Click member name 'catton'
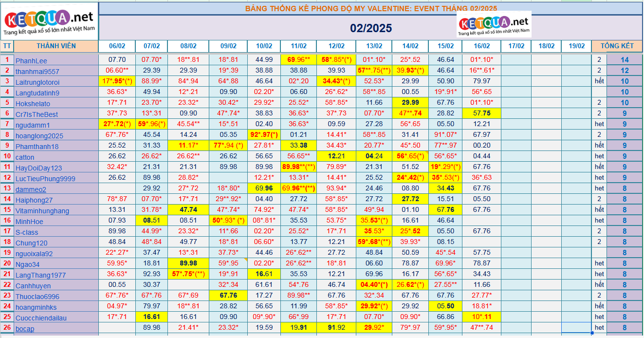 (x=25, y=157)
